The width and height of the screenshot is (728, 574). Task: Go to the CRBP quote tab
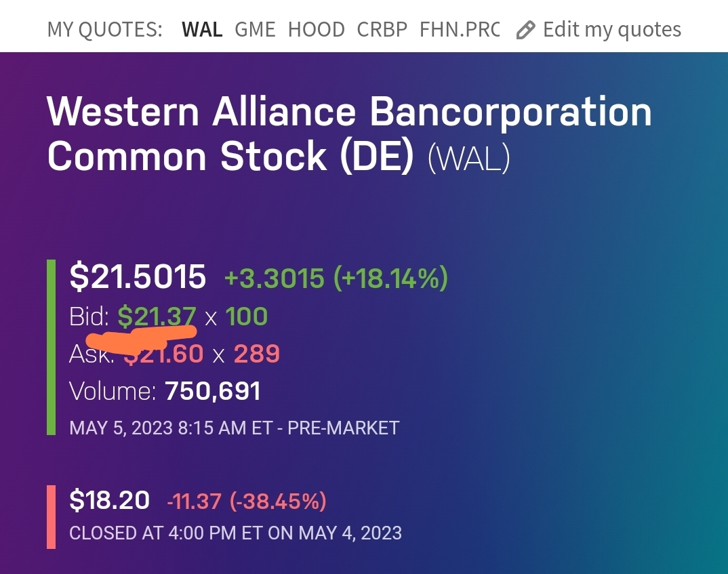382,30
